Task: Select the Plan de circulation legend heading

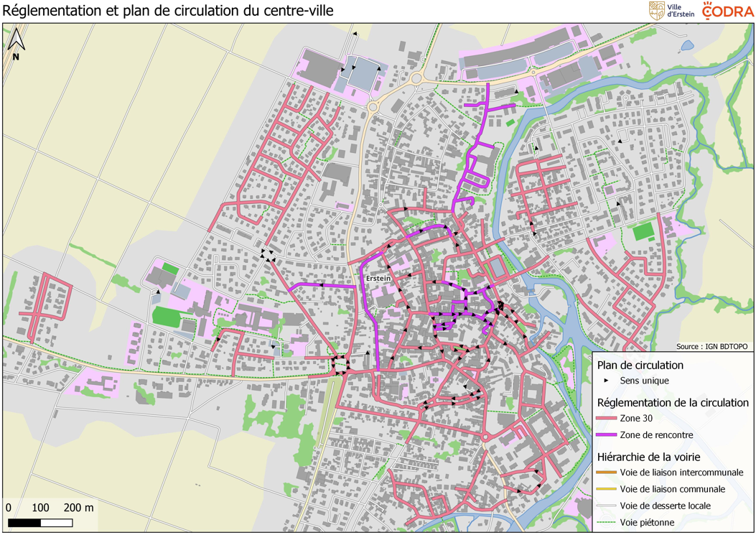Action: coord(640,365)
